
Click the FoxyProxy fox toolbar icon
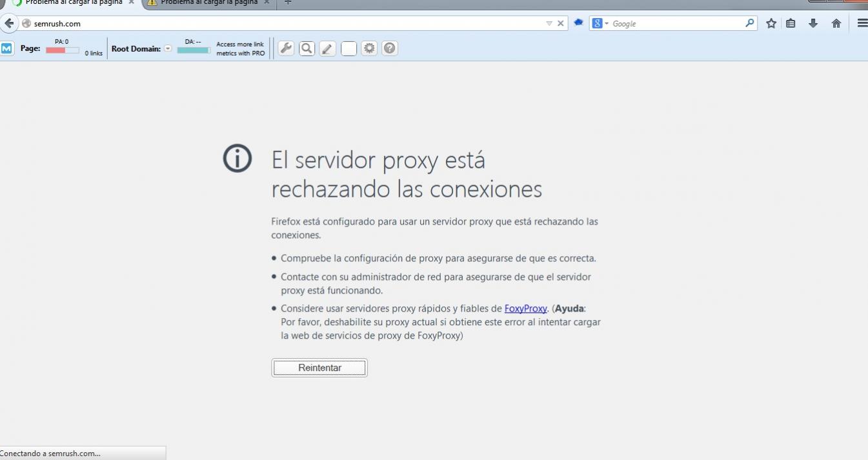click(x=579, y=23)
